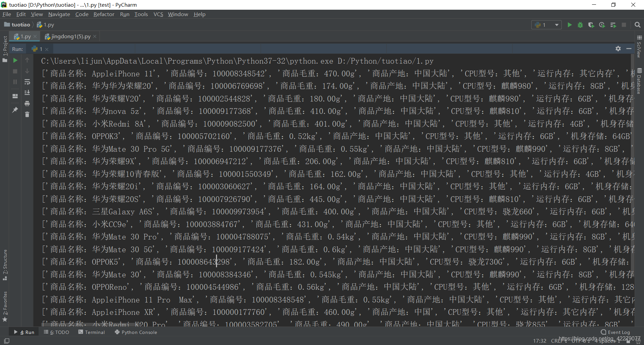Close the jingdong1(5).py editor tab
This screenshot has width=644, height=345.
[95, 36]
